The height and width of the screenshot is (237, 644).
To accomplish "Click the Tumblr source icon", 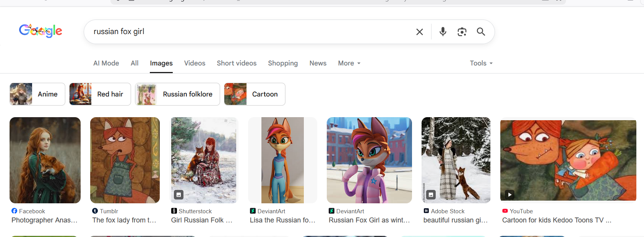I will tap(95, 211).
